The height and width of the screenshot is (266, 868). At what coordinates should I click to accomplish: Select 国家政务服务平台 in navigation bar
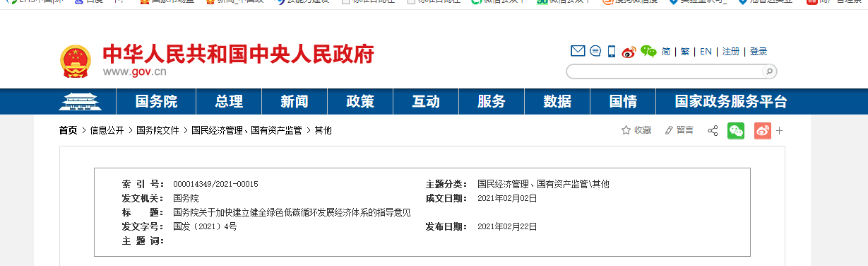point(731,102)
